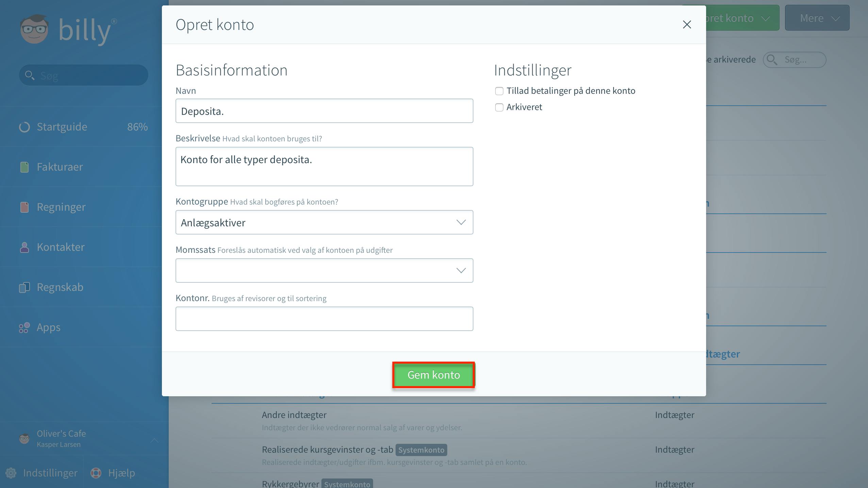
Task: Click the Kontonr. input field
Action: (324, 319)
